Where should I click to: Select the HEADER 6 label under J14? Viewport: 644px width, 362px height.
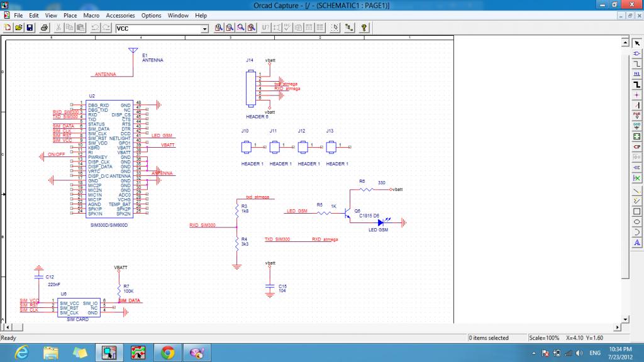tap(257, 117)
